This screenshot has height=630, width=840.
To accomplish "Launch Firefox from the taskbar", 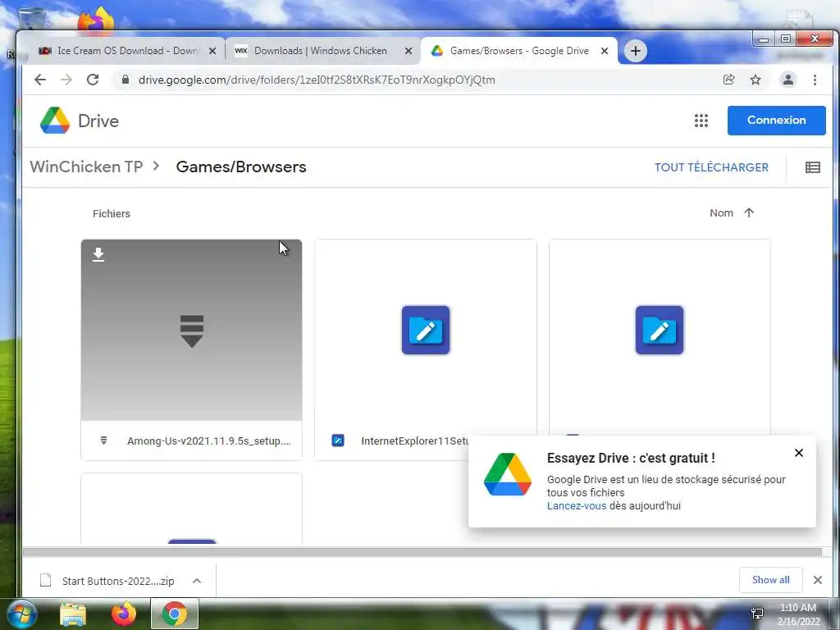I will (124, 614).
